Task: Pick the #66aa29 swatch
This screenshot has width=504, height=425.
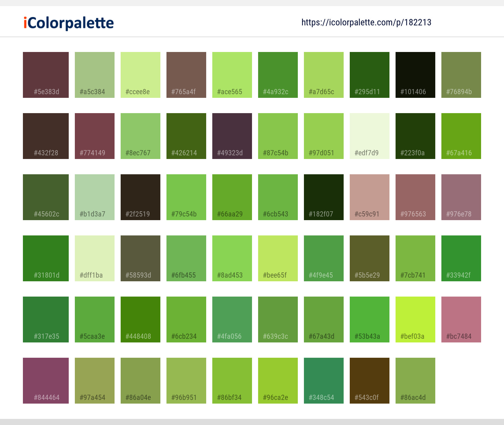Action: click(x=232, y=197)
